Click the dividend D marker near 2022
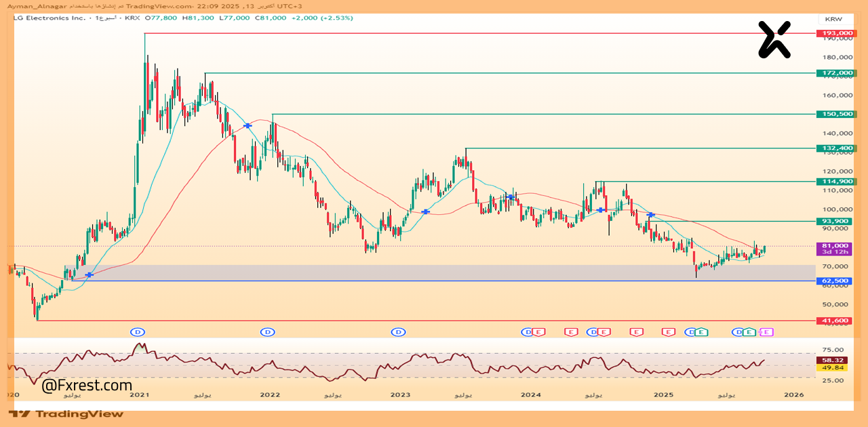The image size is (868, 427). [x=269, y=331]
